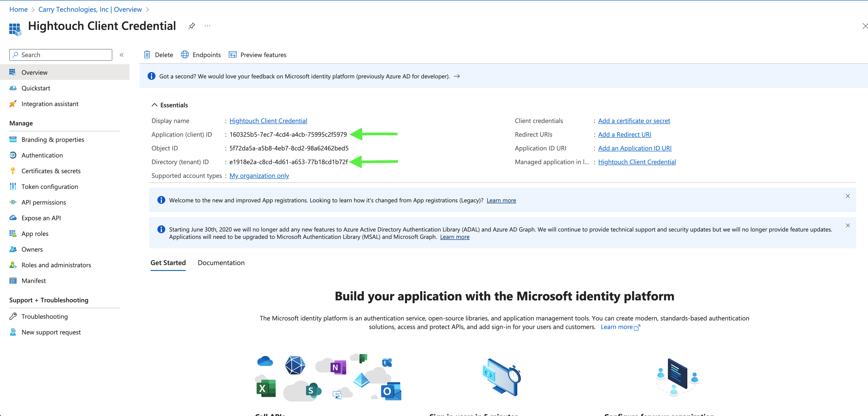Open Certificates & secrets page
The height and width of the screenshot is (416, 868).
pyautogui.click(x=65, y=171)
